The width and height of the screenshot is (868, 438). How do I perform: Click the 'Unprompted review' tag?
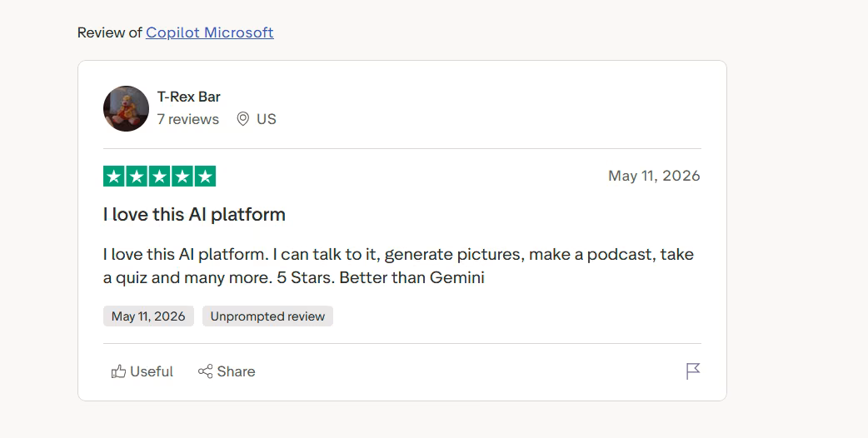[x=267, y=316]
